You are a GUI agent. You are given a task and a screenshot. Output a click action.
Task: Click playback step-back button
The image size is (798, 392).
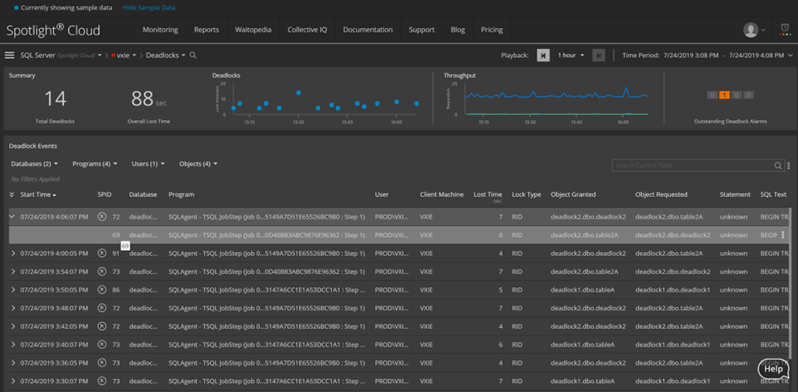tap(543, 55)
